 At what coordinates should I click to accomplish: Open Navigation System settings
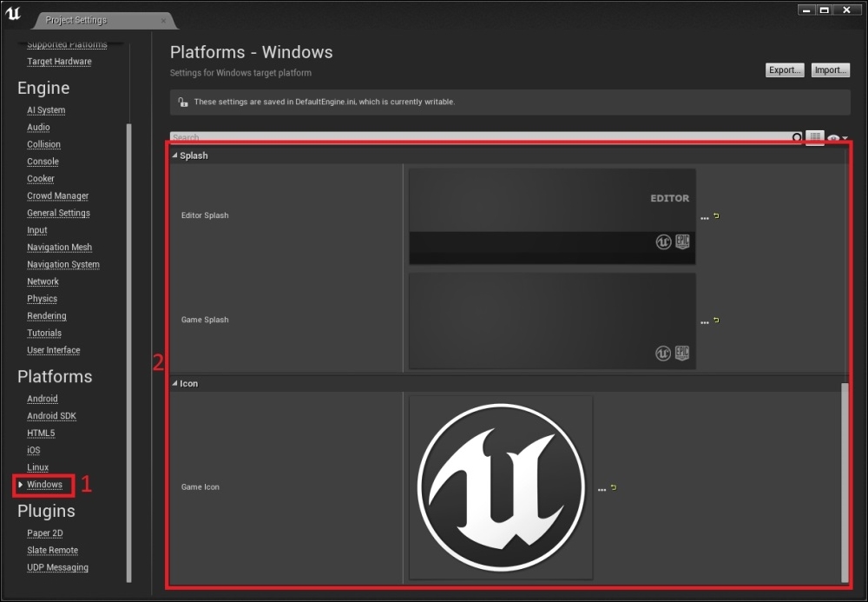63,265
